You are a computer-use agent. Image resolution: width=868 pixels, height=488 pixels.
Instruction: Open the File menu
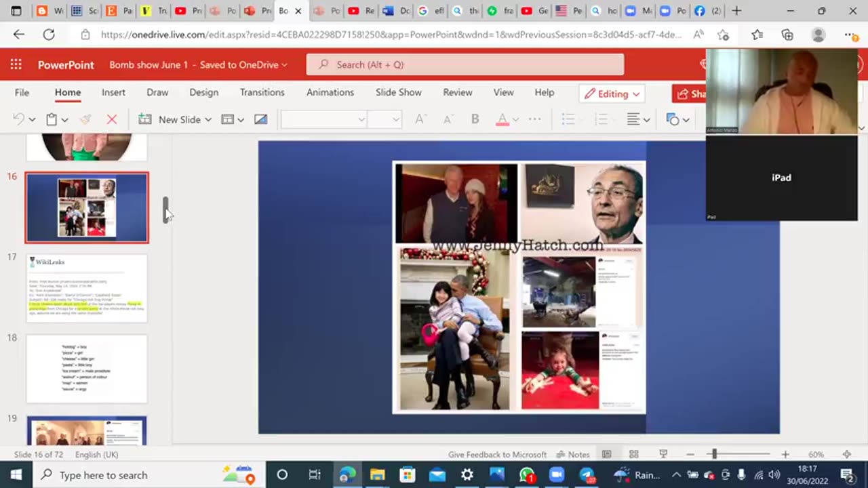(22, 92)
